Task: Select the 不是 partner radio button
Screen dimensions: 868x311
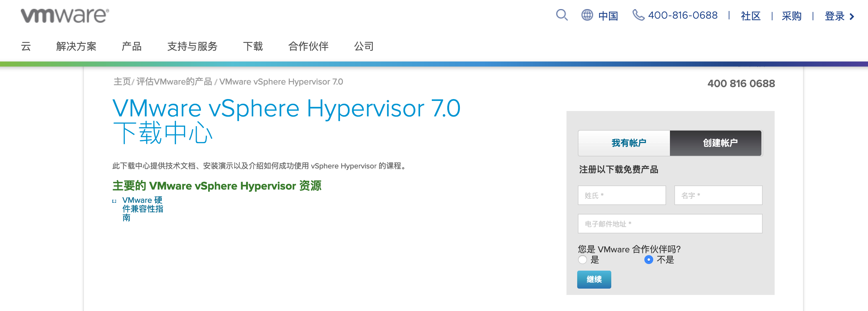Action: (x=649, y=260)
